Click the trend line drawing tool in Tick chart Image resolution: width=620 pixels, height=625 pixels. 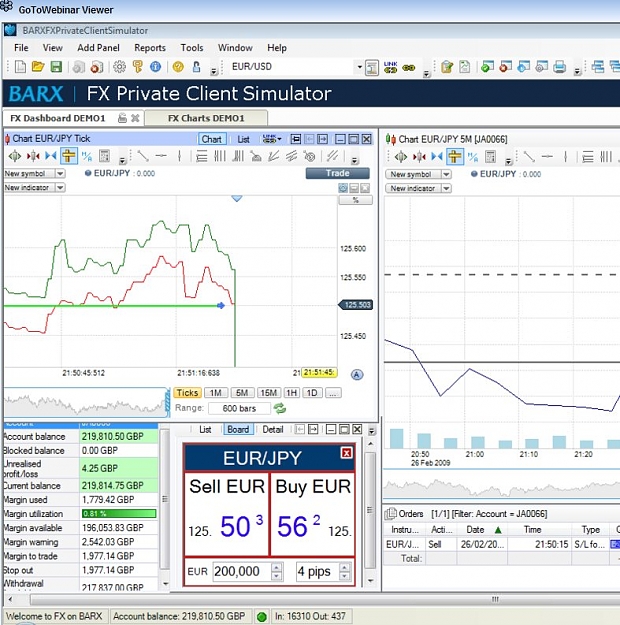pos(142,156)
